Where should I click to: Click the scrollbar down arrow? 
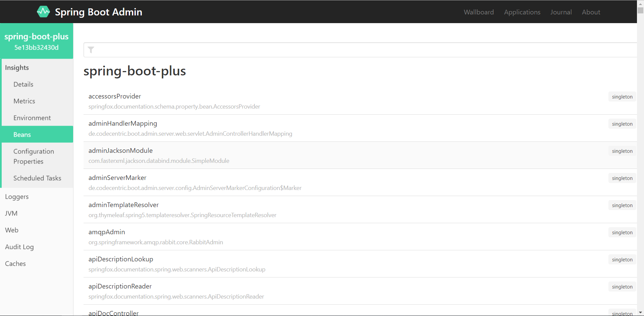tap(640, 313)
